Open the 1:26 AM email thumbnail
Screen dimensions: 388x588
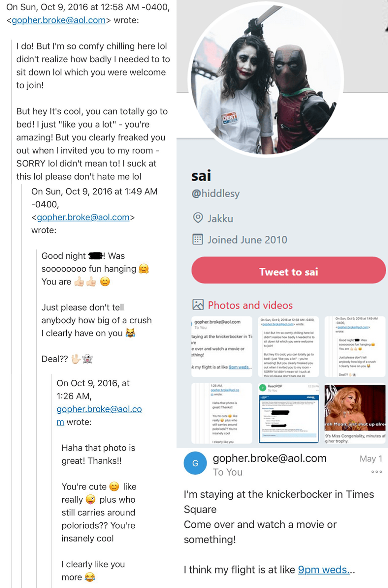[x=222, y=413]
